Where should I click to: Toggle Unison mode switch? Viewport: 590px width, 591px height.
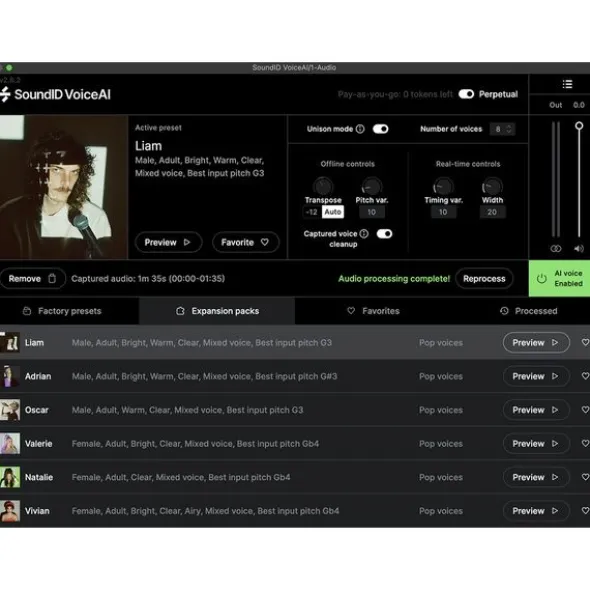point(380,129)
